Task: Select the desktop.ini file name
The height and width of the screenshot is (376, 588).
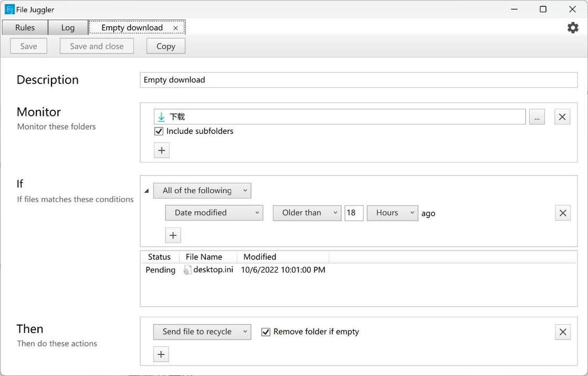Action: pyautogui.click(x=213, y=270)
